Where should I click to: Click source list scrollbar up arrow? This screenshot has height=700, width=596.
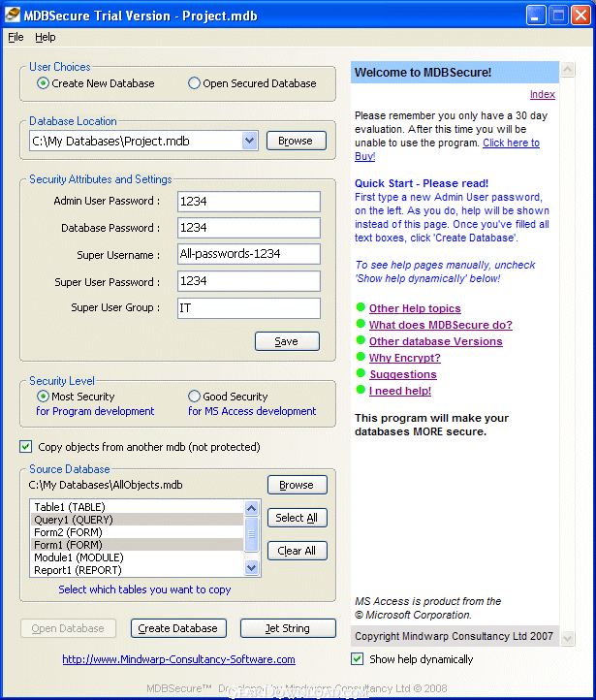(x=252, y=508)
